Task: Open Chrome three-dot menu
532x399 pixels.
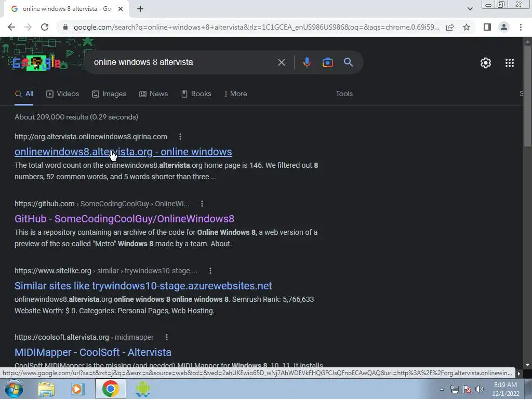Action: point(521,27)
